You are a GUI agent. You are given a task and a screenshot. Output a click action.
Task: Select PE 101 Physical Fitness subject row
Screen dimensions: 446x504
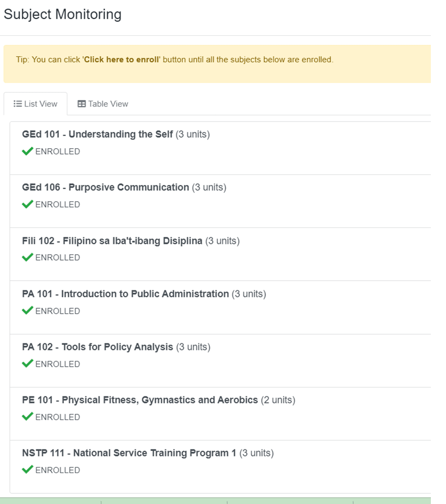pos(220,414)
